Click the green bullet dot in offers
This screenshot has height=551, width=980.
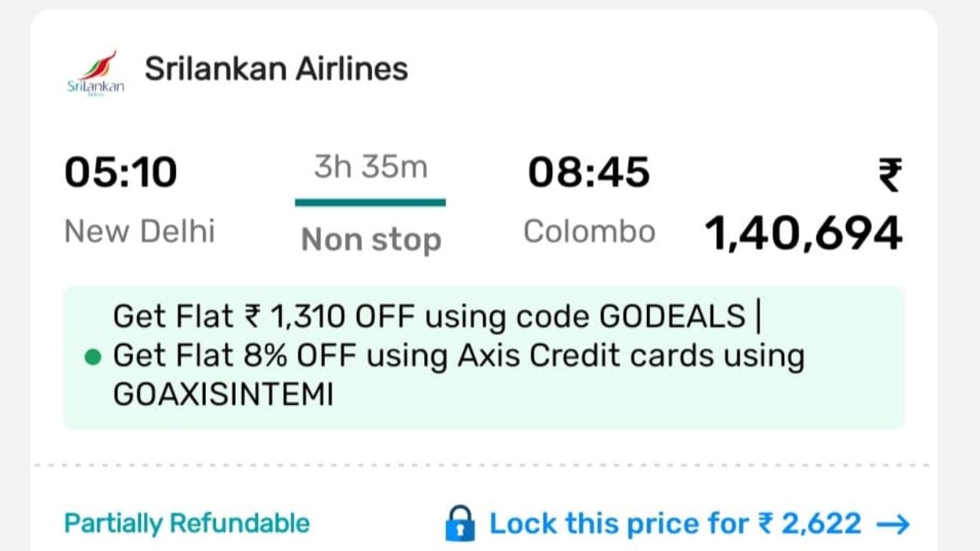[93, 357]
